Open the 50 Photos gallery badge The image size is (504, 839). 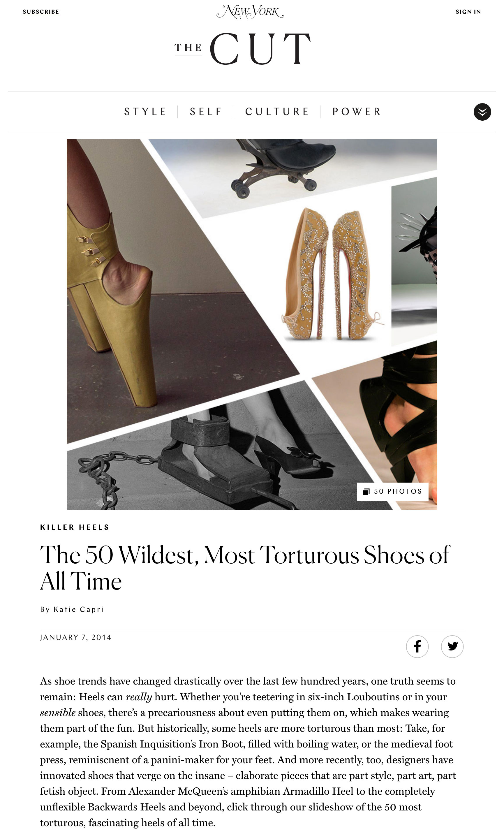[x=393, y=492]
